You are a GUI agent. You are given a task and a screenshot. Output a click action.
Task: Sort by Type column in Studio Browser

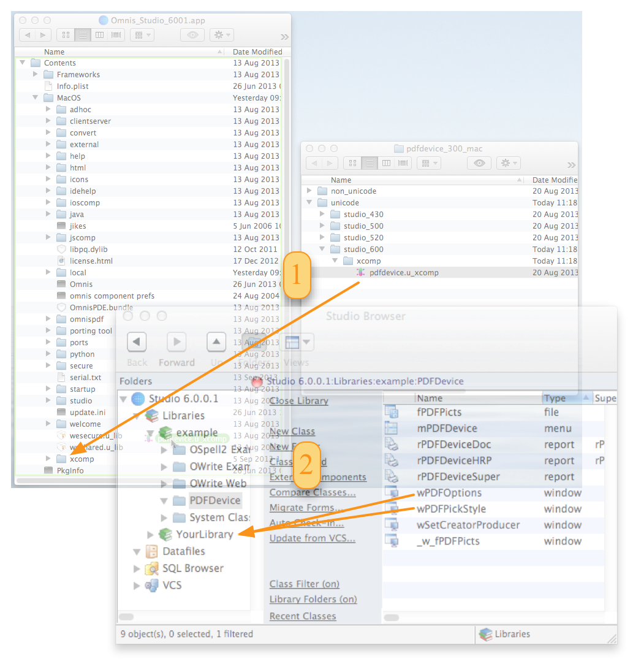click(x=567, y=398)
